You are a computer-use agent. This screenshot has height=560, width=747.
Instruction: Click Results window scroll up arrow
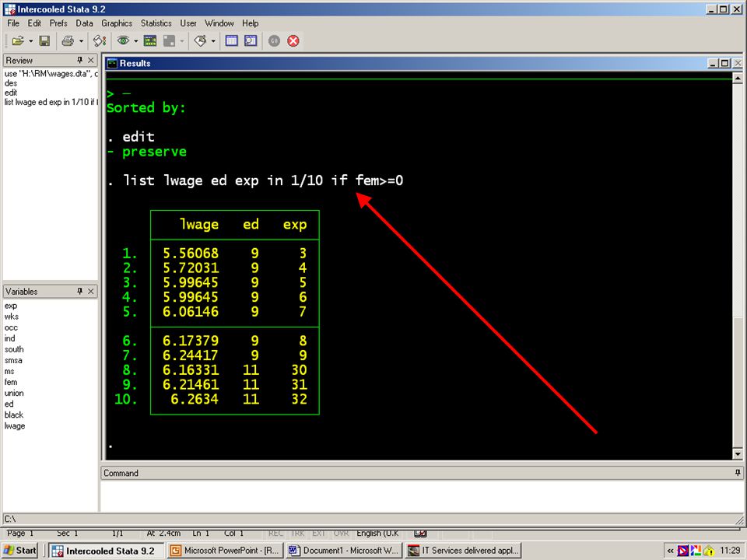tap(738, 78)
